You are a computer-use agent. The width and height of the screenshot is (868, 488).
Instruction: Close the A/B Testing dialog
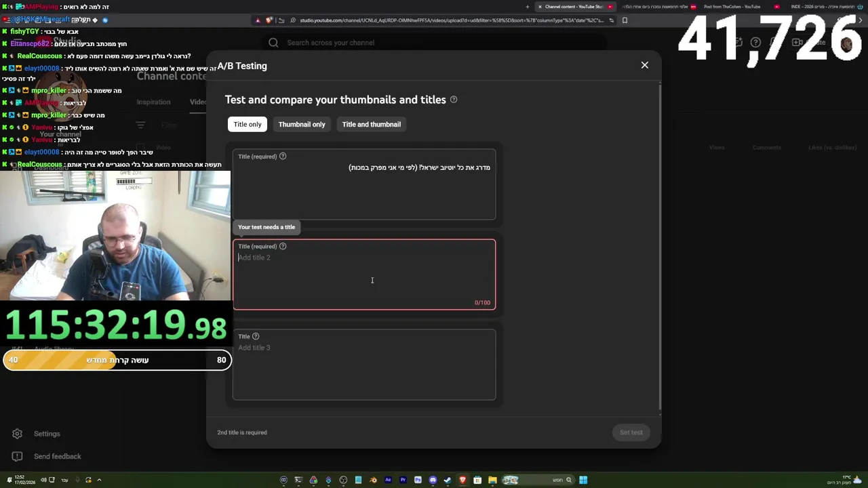click(x=644, y=65)
